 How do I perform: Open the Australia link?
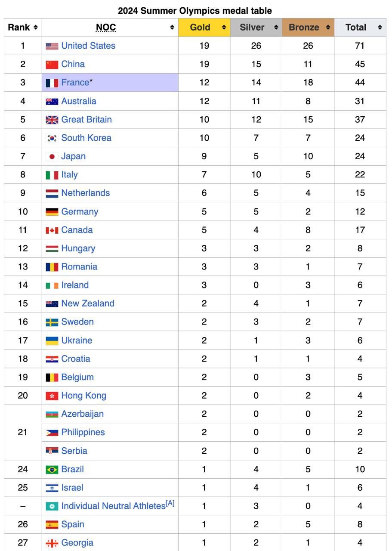click(79, 101)
